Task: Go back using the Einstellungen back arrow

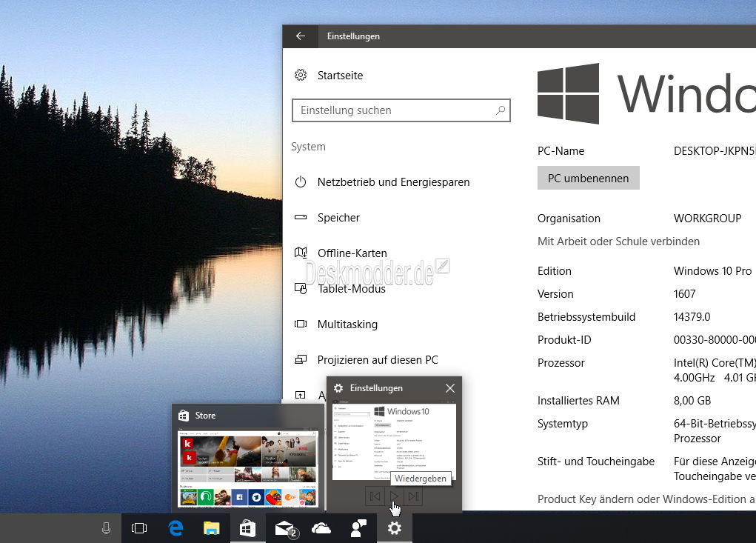Action: point(301,36)
